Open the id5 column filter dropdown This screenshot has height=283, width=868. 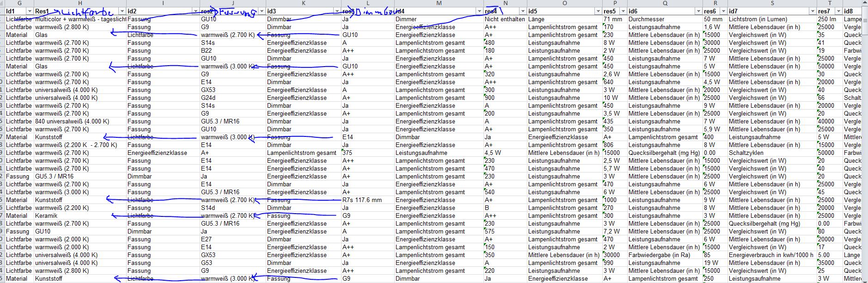pos(597,11)
